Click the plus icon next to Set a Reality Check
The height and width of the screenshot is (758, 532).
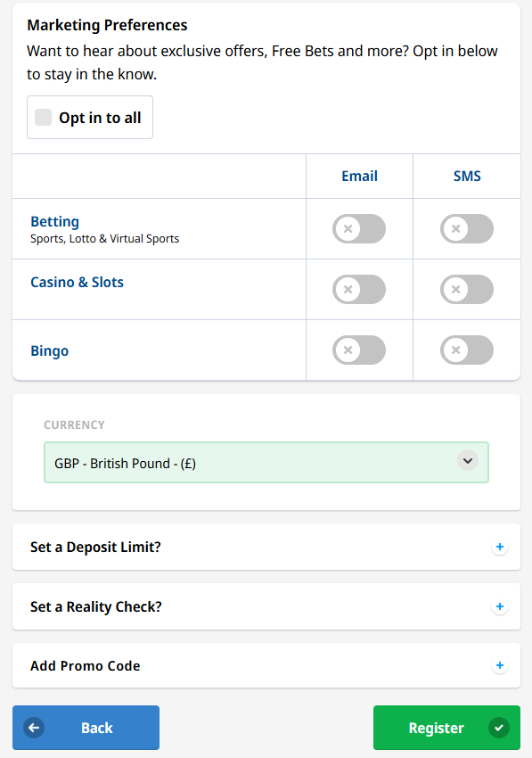(500, 606)
